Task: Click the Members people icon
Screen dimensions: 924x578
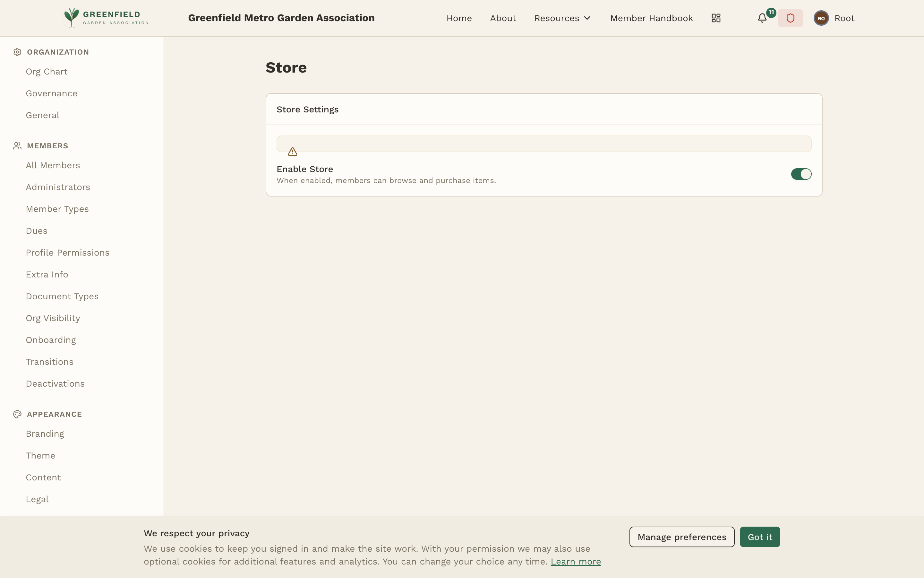Action: pos(17,146)
